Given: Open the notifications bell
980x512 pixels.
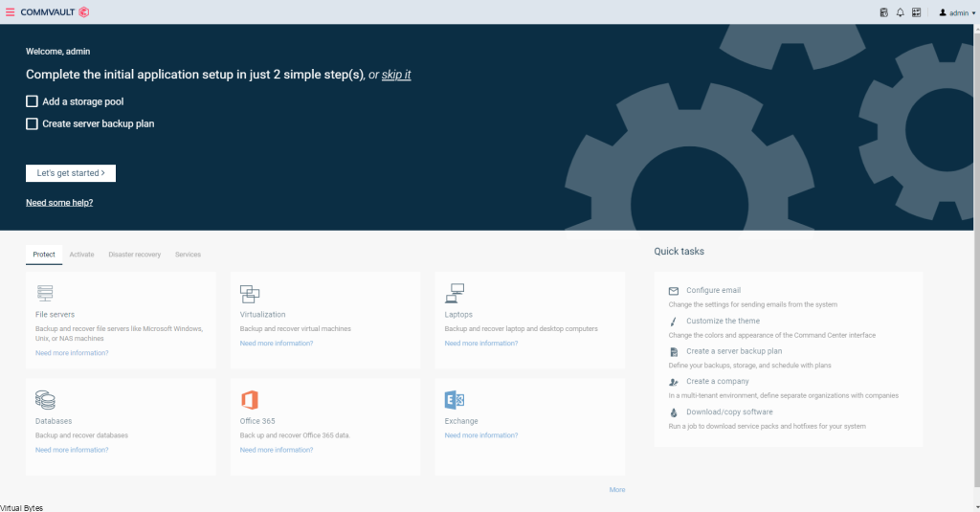Looking at the screenshot, I should (900, 12).
